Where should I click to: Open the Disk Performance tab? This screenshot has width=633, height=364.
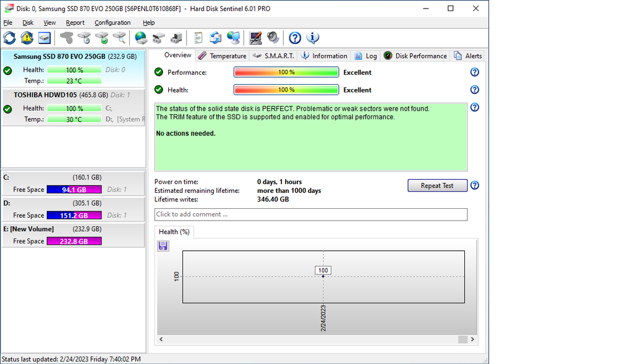[x=415, y=56]
